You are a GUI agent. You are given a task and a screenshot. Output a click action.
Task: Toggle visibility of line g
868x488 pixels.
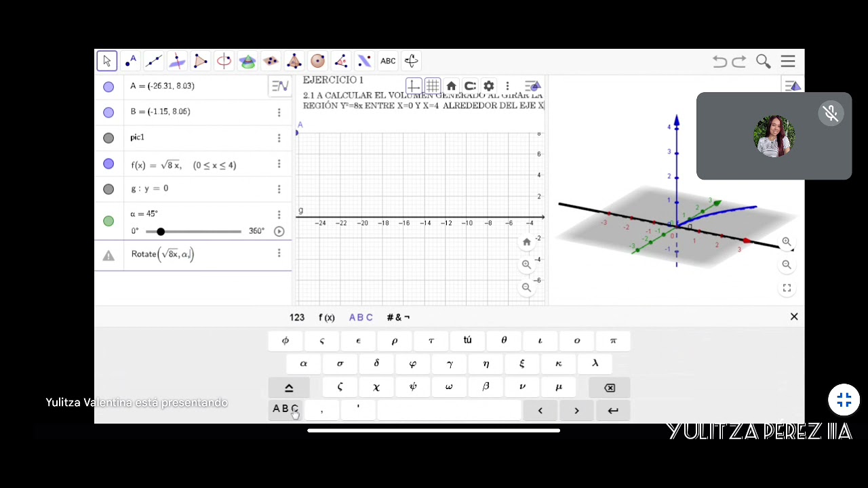tap(108, 190)
